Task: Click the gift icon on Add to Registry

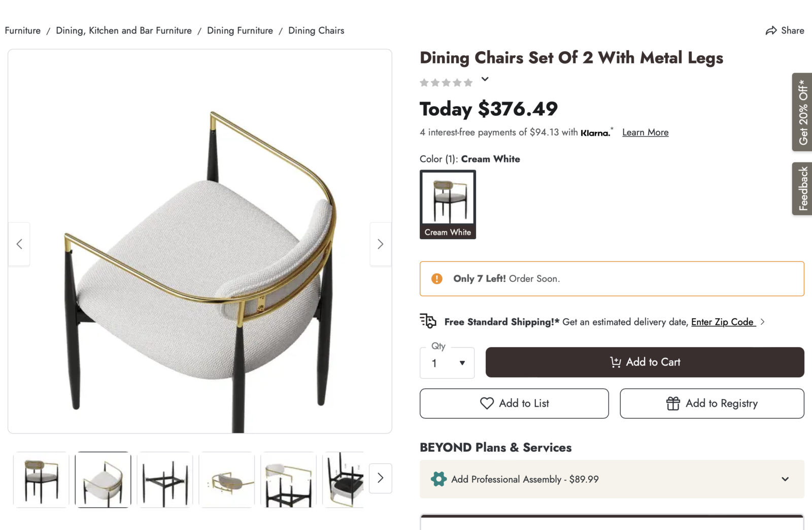Action: pyautogui.click(x=673, y=403)
